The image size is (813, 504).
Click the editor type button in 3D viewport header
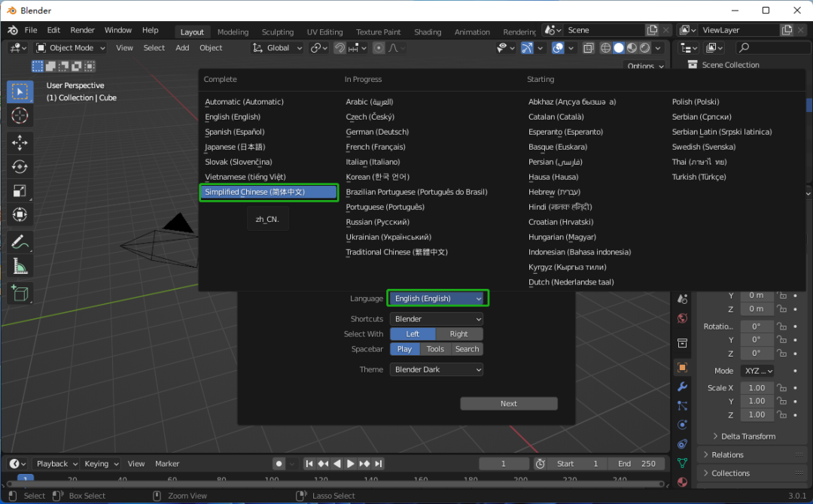click(x=17, y=47)
